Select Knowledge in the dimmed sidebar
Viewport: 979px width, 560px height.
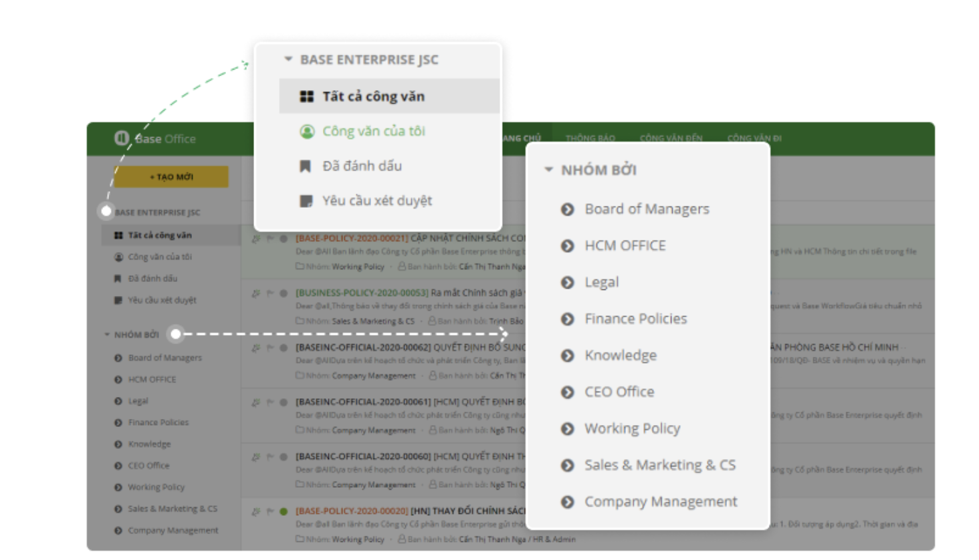pos(149,444)
